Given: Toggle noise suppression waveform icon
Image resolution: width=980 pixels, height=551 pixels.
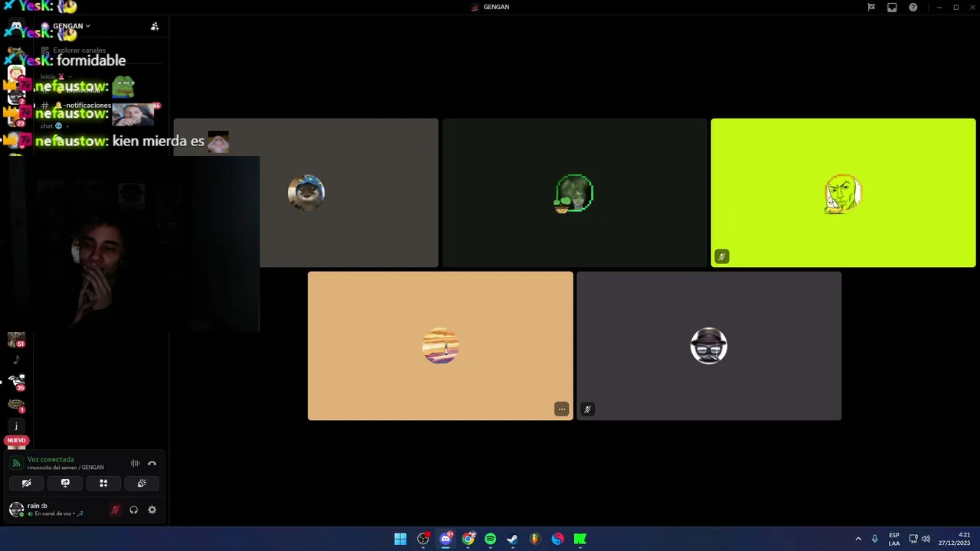Looking at the screenshot, I should click(135, 463).
